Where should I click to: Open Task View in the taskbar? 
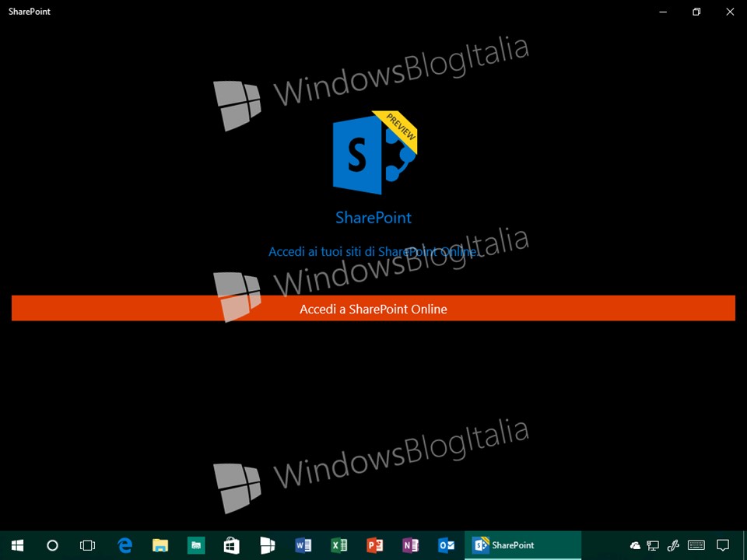click(88, 545)
